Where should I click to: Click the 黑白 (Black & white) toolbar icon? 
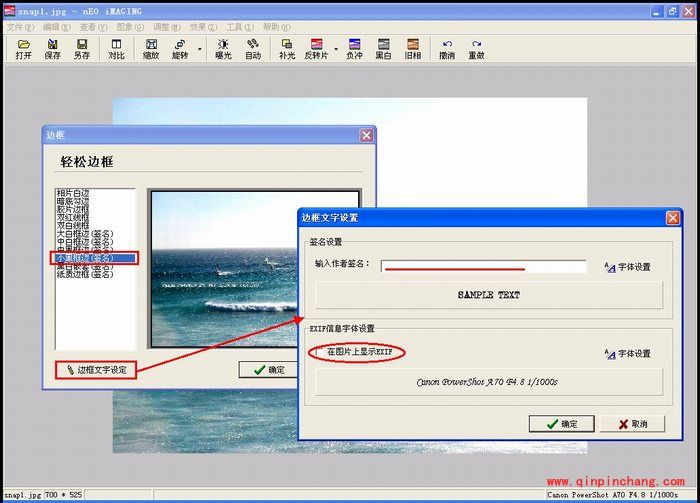[383, 49]
